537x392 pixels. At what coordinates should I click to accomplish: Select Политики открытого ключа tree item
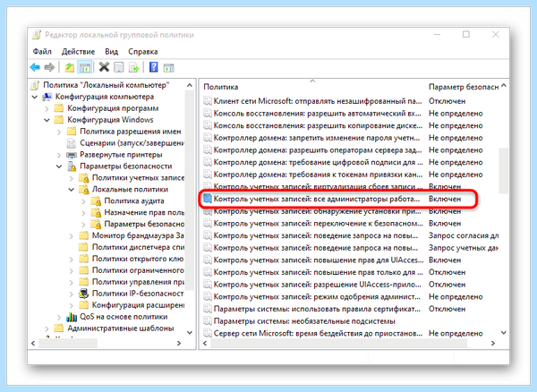click(x=138, y=259)
